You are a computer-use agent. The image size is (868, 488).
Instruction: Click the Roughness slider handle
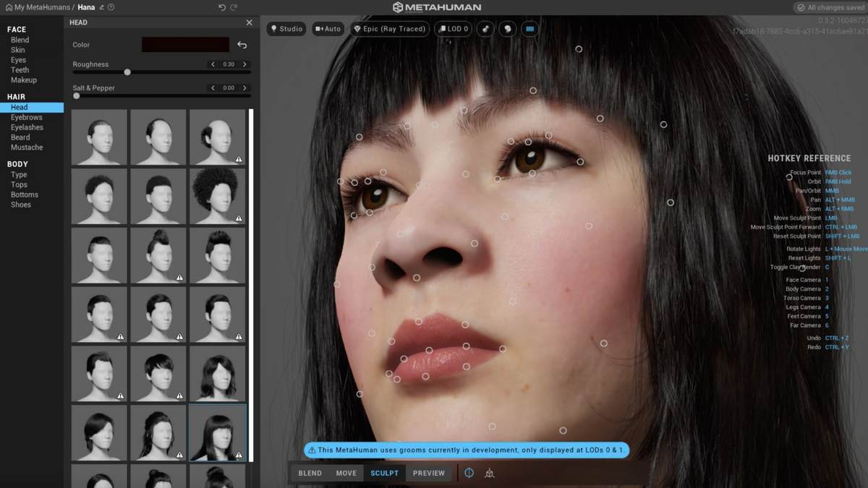(127, 72)
